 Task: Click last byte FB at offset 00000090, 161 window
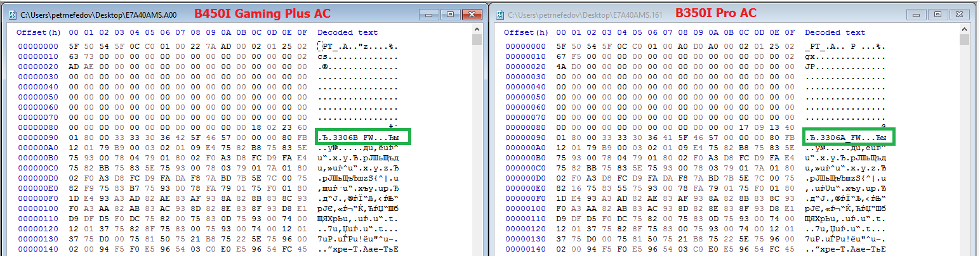tap(790, 138)
